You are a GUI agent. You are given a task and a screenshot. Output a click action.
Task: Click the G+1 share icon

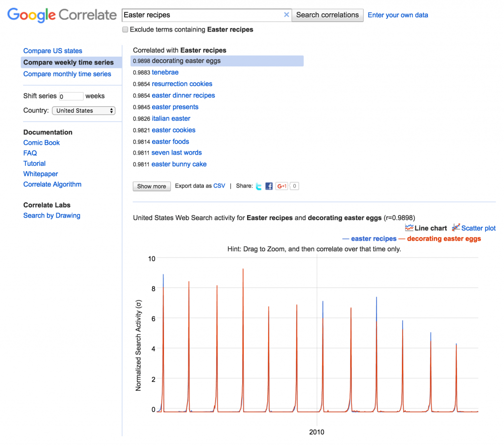[281, 186]
